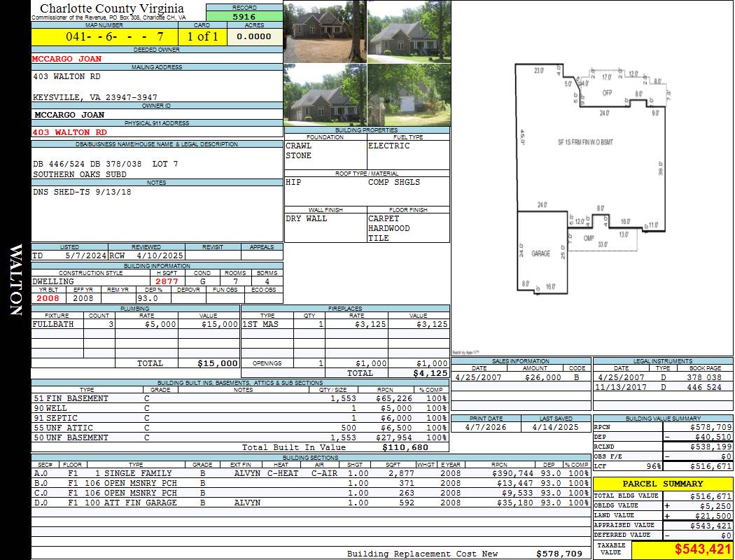Image resolution: width=735 pixels, height=560 pixels.
Task: Select the acres value 0.0000
Action: tap(254, 36)
